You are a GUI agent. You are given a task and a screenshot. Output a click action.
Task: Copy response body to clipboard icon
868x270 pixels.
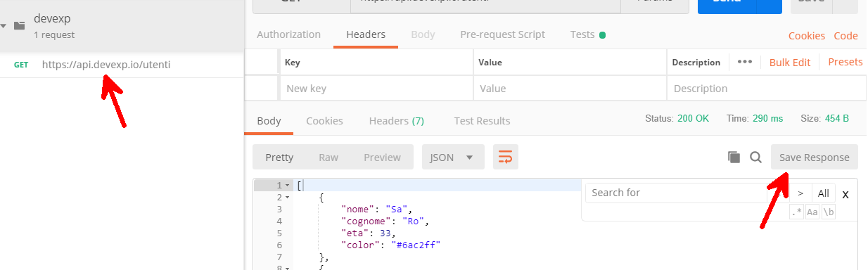click(734, 157)
